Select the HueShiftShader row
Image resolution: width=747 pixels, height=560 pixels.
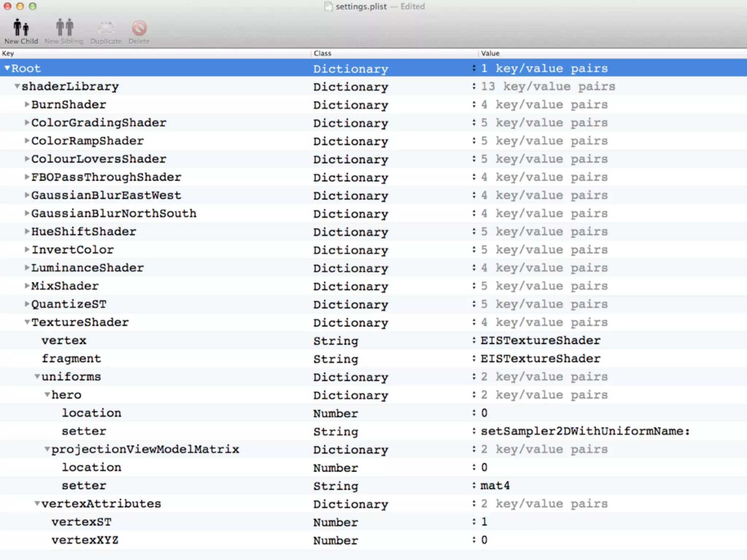point(84,232)
